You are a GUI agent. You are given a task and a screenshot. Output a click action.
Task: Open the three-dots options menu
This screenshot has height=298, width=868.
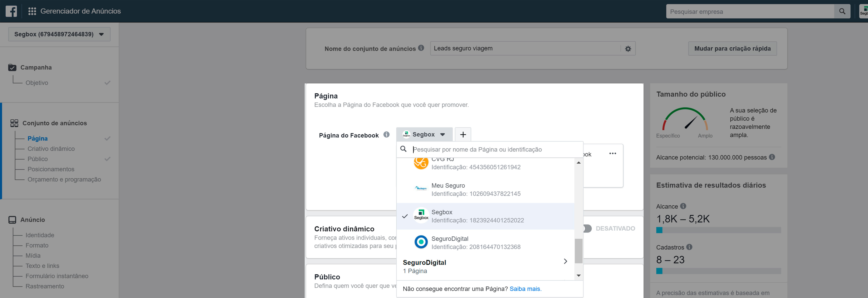613,154
